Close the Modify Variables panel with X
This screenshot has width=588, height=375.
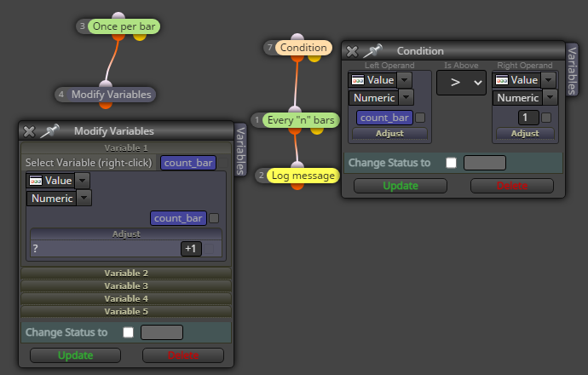pyautogui.click(x=29, y=131)
